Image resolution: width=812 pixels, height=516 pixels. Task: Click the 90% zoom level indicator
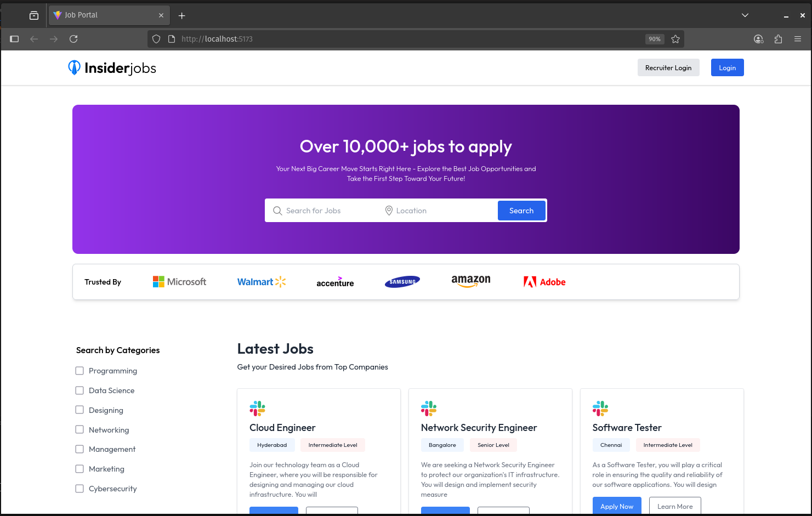pyautogui.click(x=654, y=39)
